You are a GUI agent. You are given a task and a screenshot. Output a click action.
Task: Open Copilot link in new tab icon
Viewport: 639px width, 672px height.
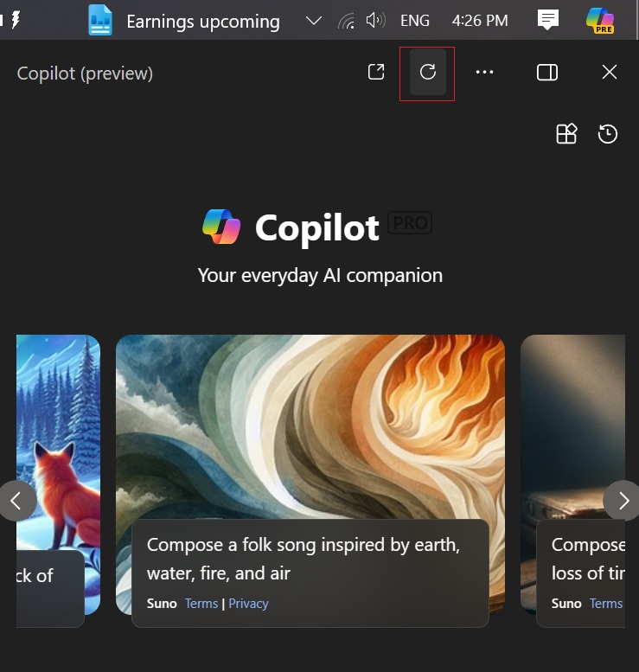376,72
